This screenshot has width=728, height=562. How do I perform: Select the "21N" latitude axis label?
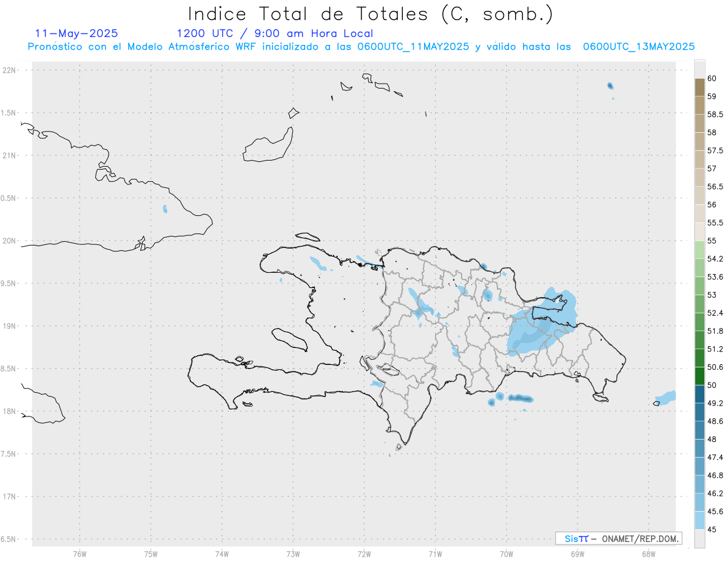[10, 155]
